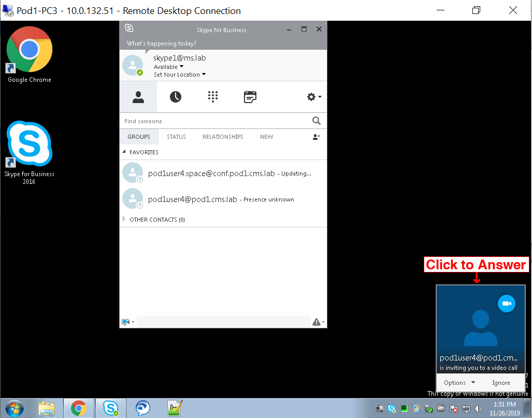The image size is (532, 418).
Task: Expand the OTHER CONTACTS group
Action: [x=124, y=219]
